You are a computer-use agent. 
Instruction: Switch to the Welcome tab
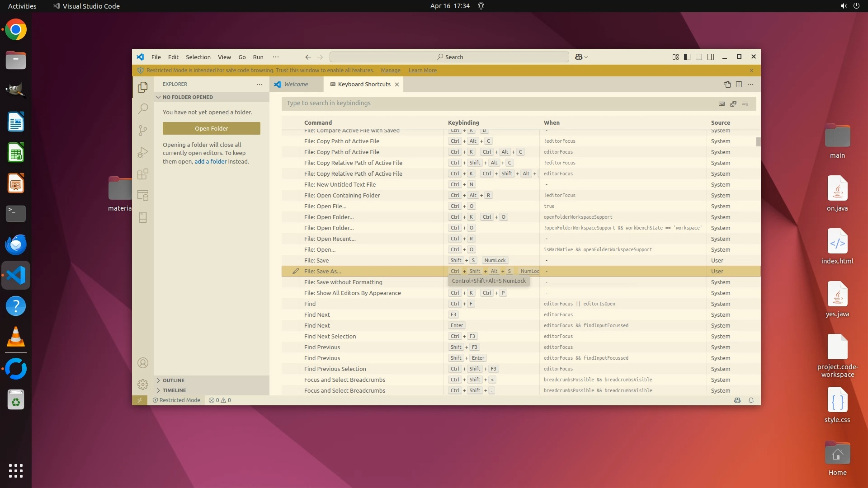[x=296, y=84]
